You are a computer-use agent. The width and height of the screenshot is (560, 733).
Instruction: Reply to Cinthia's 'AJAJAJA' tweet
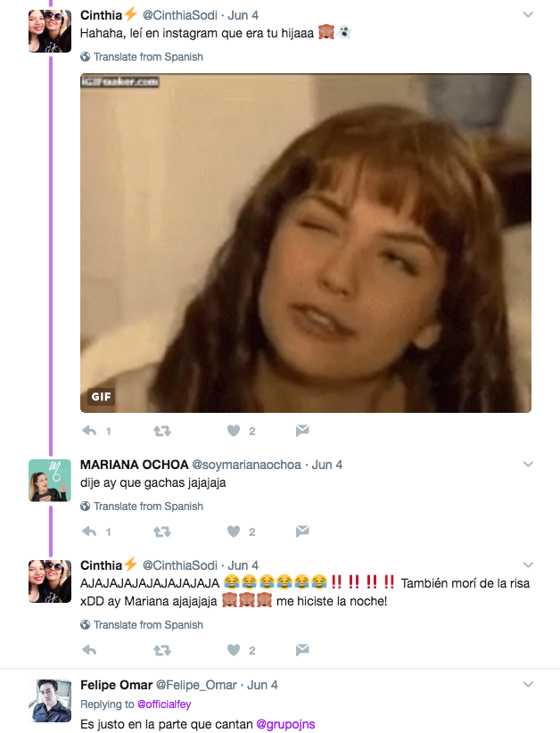pos(89,650)
